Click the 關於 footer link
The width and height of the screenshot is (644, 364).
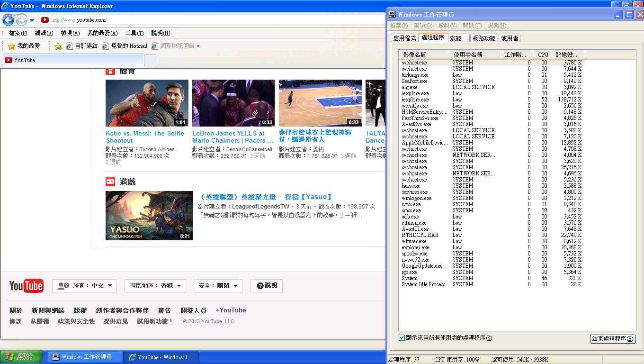[16, 310]
